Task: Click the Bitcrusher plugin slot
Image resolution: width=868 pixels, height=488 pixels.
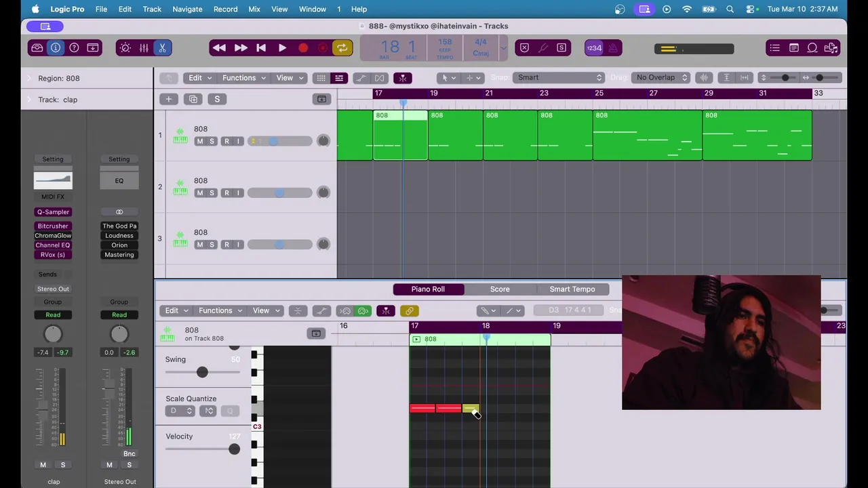Action: [53, 226]
